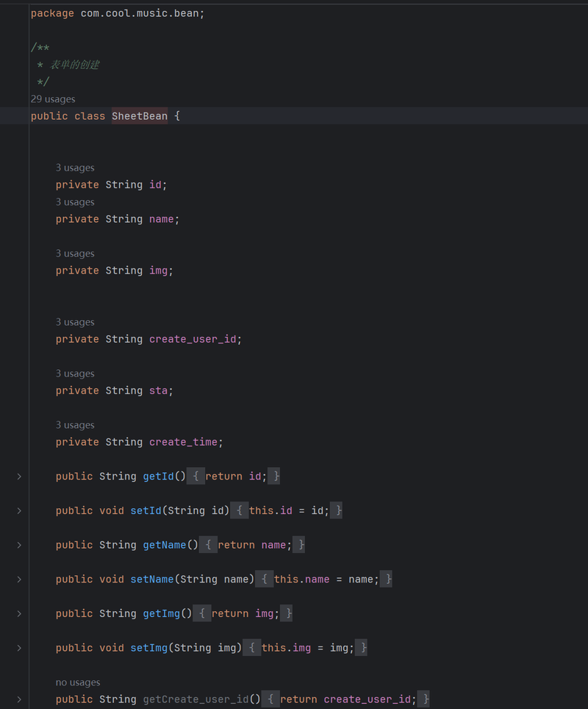Open the 29 usages hint above class

click(53, 99)
